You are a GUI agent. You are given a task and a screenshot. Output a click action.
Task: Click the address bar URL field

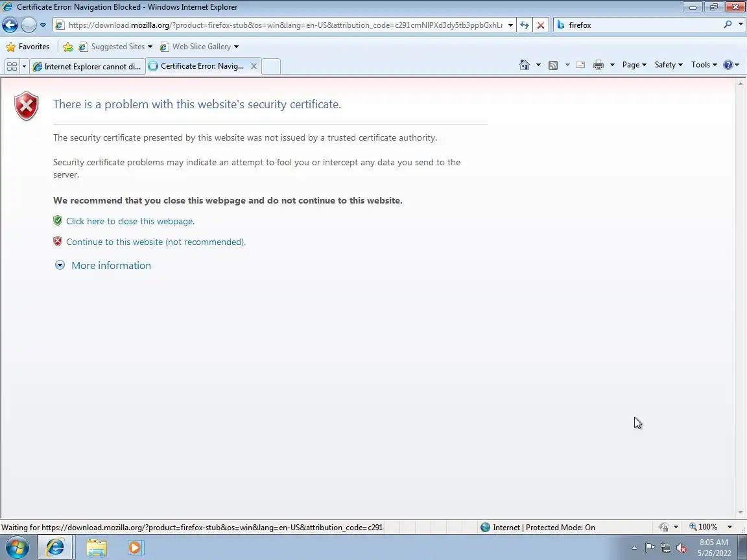click(285, 25)
